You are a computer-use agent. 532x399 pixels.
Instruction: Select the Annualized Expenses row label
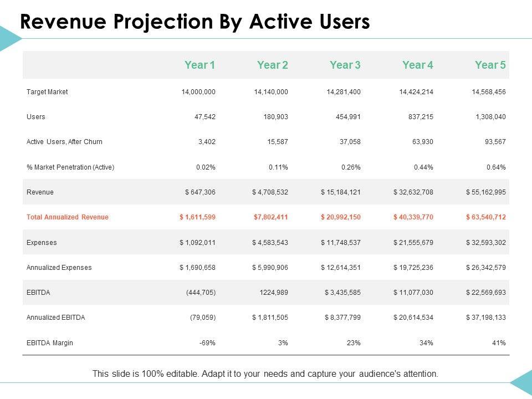pos(59,268)
